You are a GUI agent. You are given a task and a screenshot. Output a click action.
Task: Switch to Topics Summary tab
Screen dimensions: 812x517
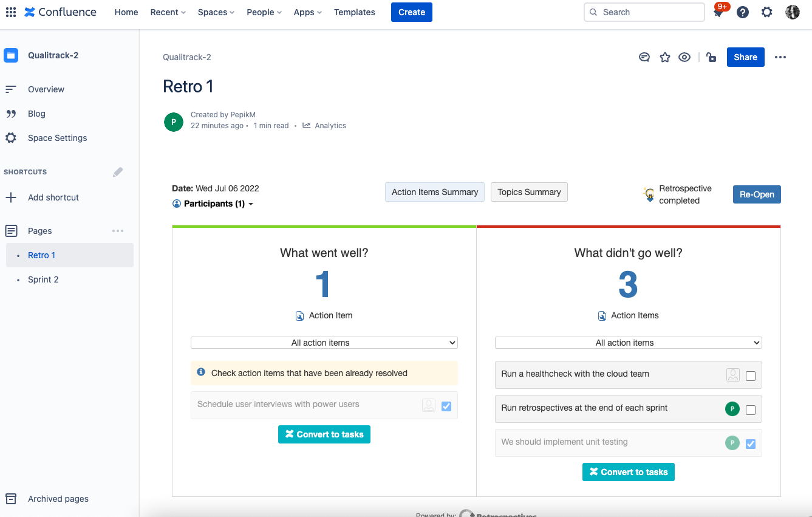click(529, 192)
